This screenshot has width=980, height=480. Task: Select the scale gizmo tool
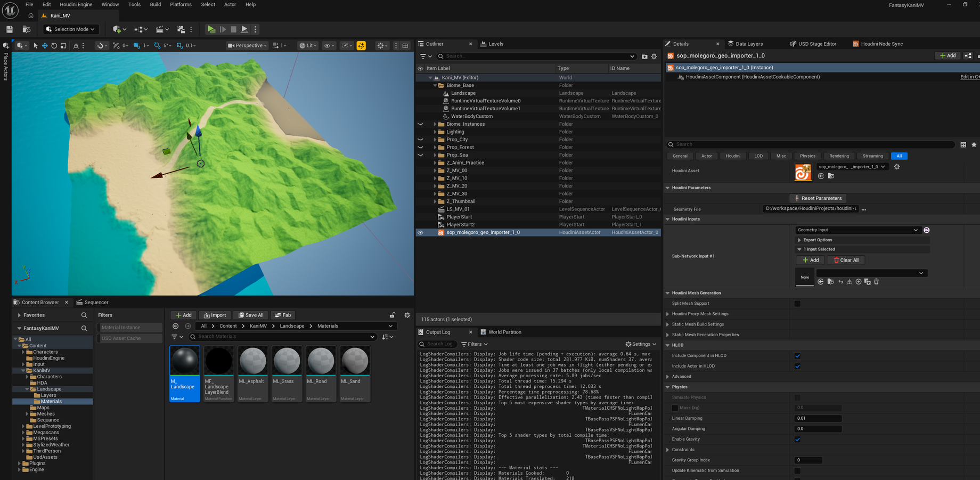point(63,46)
